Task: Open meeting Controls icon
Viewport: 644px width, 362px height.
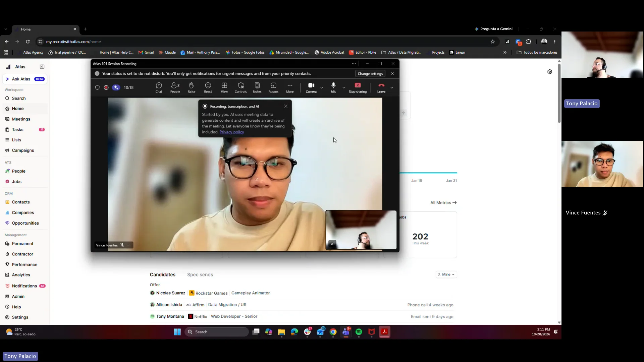Action: (241, 87)
